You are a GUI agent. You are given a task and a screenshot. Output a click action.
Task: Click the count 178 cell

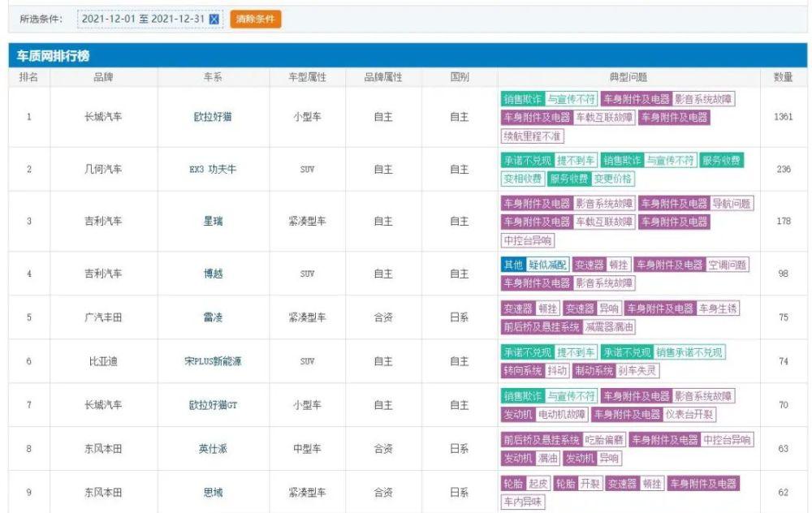(783, 222)
